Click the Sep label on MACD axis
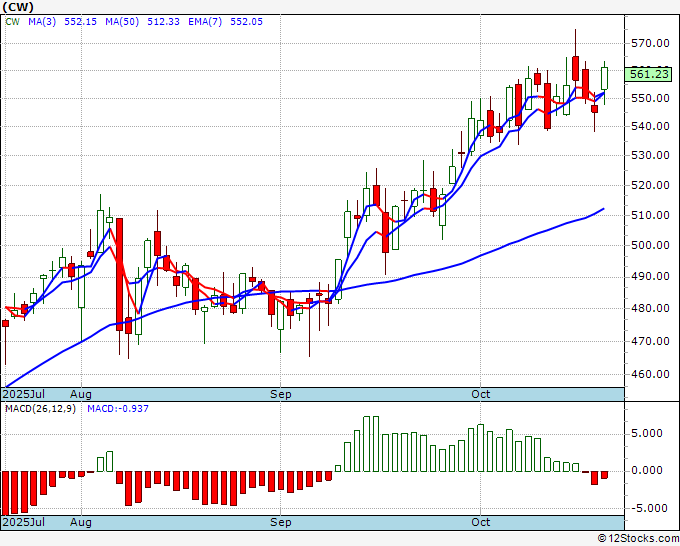Viewport: 680px width, 546px height. tap(281, 522)
